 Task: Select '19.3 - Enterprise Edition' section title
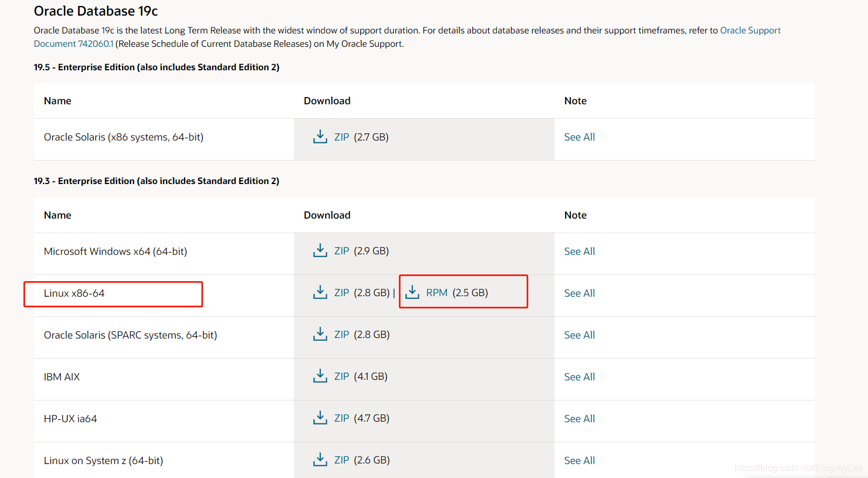(157, 181)
